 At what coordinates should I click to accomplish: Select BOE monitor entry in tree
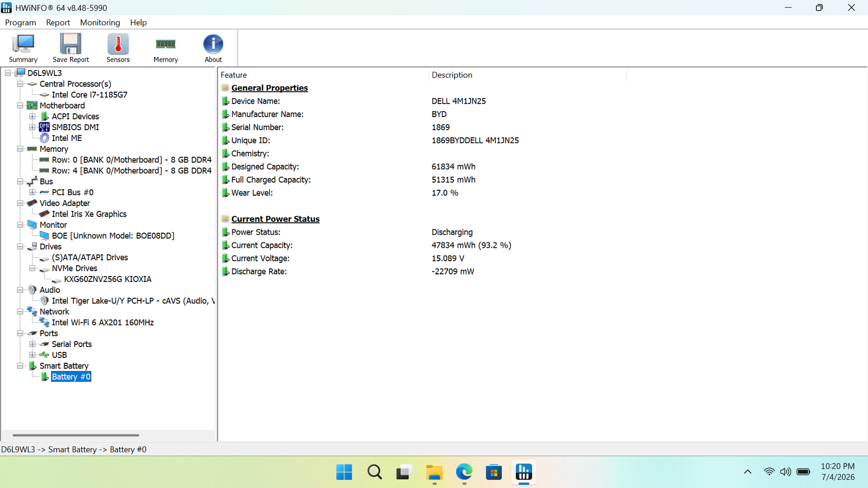tap(113, 236)
